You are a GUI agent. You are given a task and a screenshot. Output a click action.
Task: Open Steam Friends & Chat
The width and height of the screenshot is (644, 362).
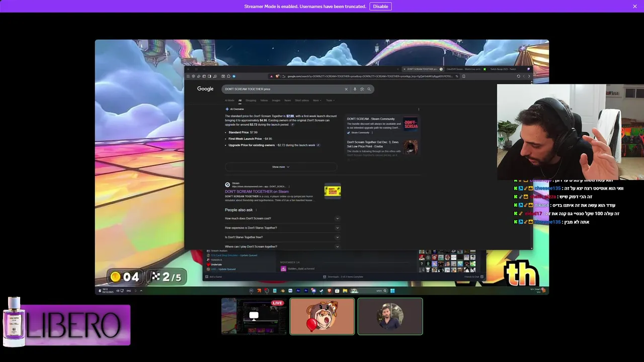click(474, 277)
